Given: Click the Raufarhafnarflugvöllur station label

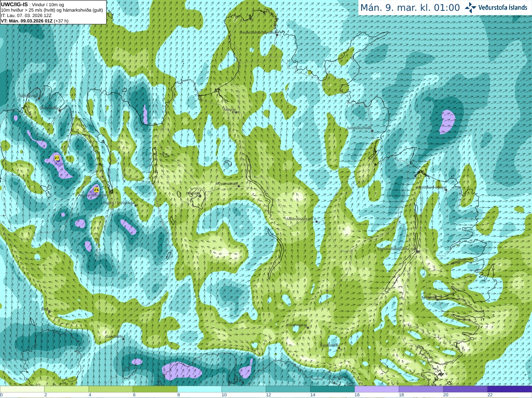Looking at the screenshot, I should [x=258, y=32].
